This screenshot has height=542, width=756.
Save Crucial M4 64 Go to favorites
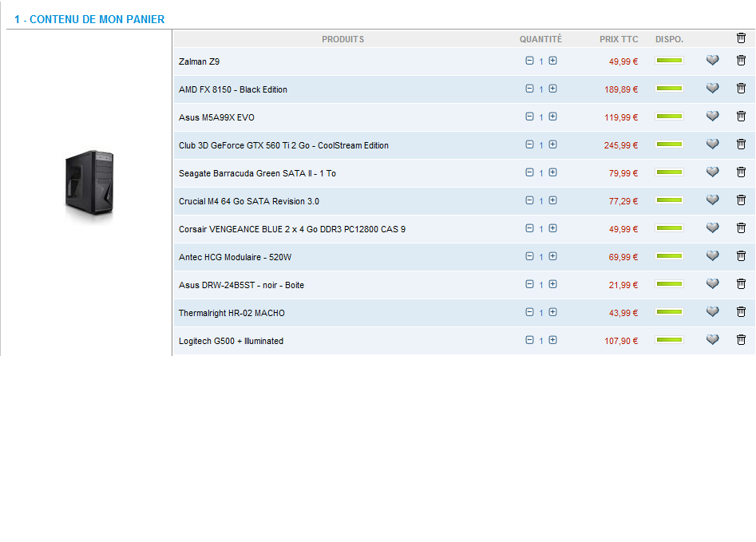(712, 200)
